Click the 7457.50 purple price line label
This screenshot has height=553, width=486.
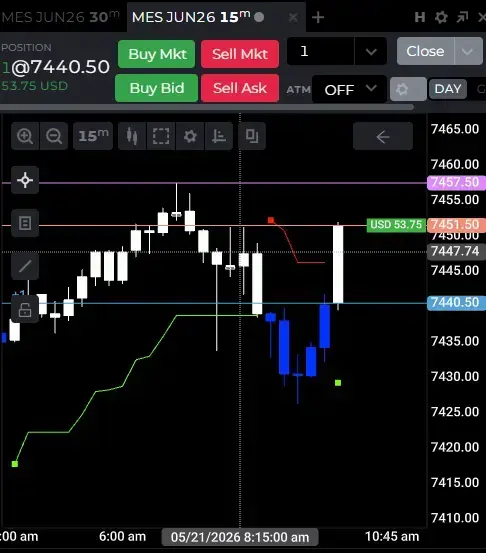click(456, 182)
